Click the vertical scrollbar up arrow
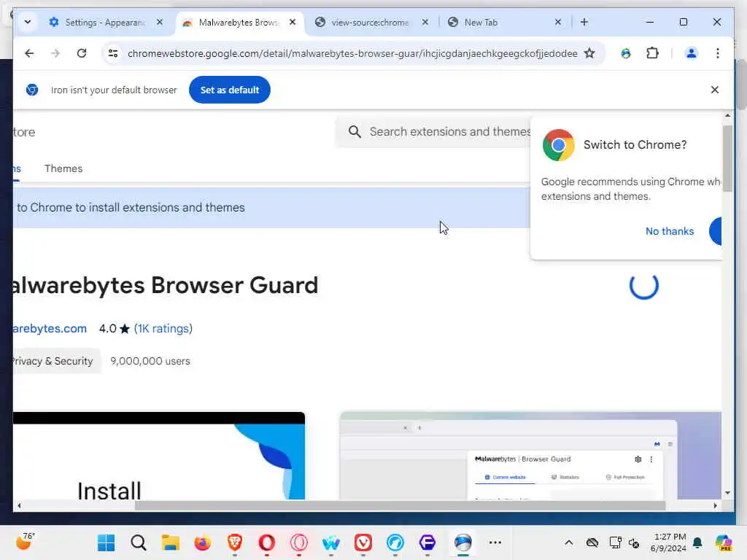The width and height of the screenshot is (747, 560). click(727, 115)
